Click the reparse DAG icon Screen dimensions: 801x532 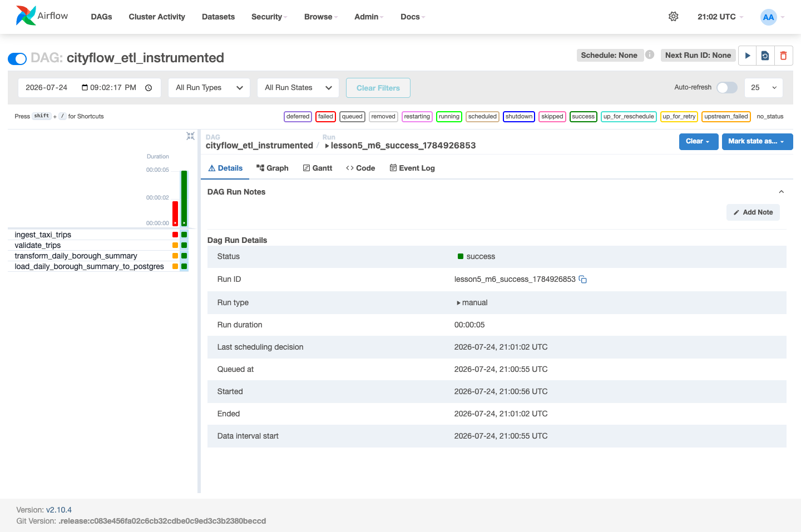click(x=765, y=56)
